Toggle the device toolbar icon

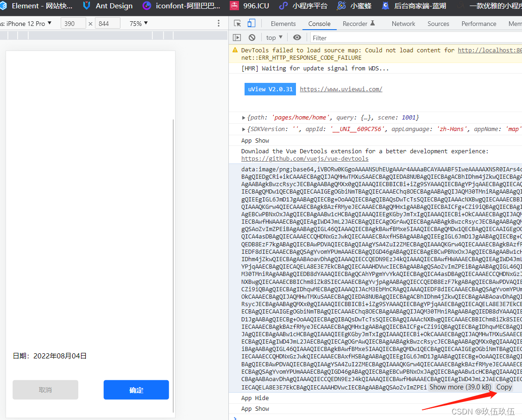(252, 23)
